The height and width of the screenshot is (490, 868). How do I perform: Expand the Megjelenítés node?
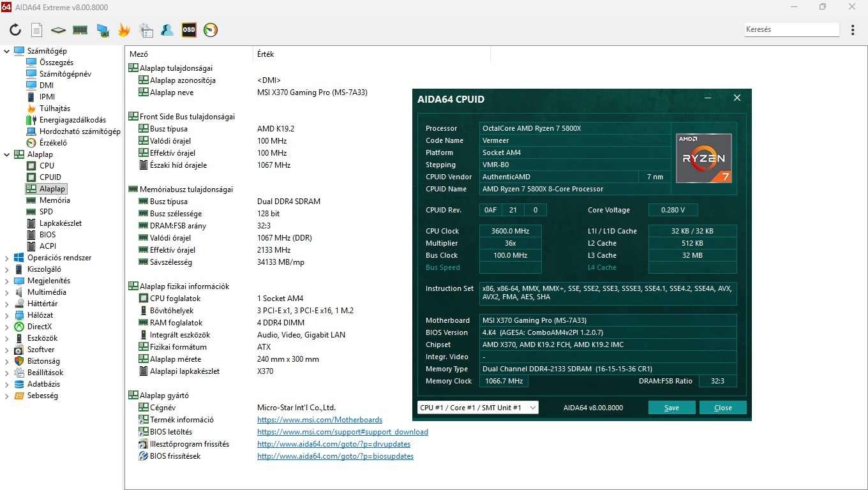[x=7, y=281]
